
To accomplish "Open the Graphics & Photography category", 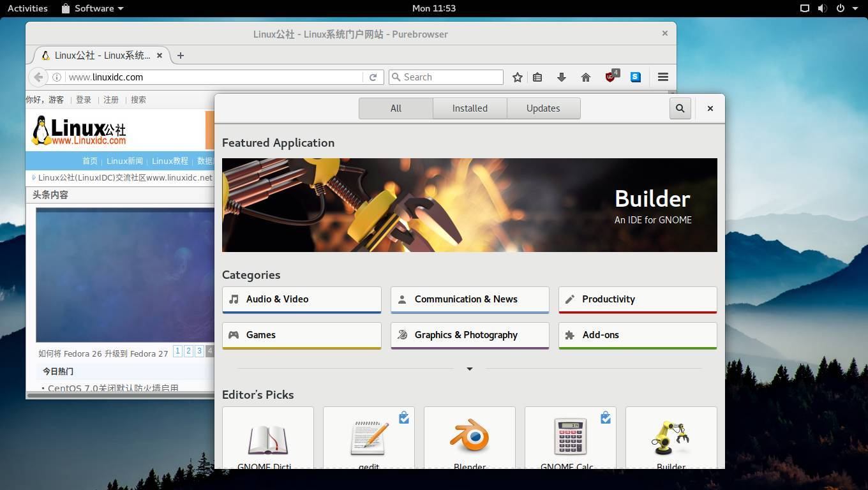I will (470, 336).
